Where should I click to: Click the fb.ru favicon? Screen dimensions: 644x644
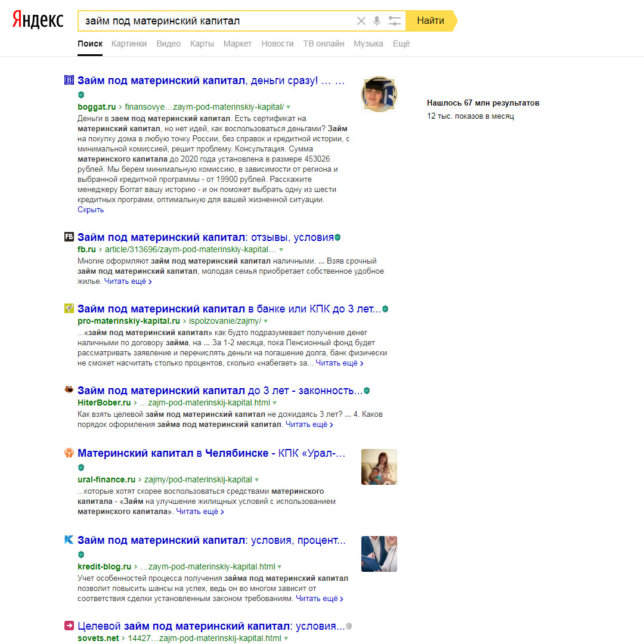[69, 237]
